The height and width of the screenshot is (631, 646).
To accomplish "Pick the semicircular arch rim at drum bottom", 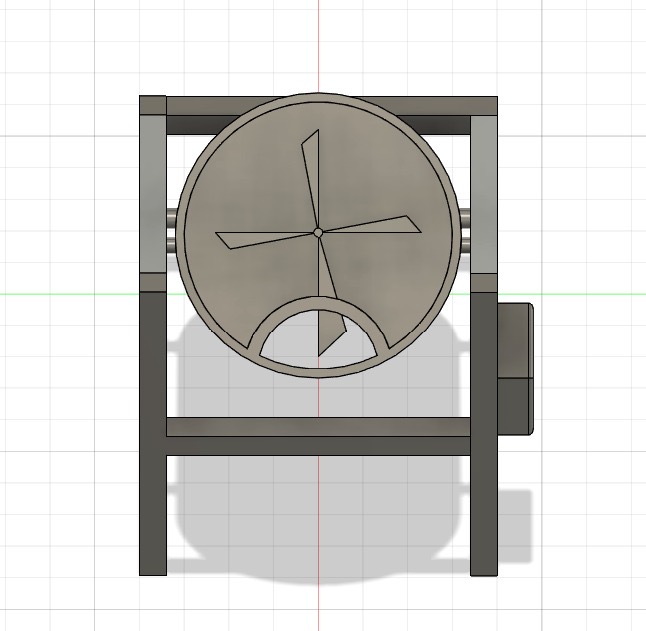I will (x=318, y=305).
